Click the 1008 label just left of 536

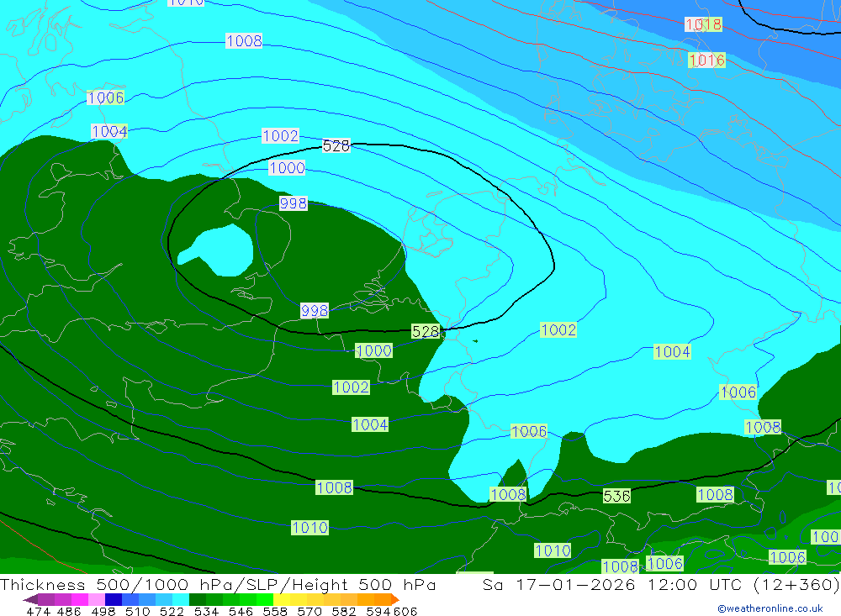pos(509,494)
